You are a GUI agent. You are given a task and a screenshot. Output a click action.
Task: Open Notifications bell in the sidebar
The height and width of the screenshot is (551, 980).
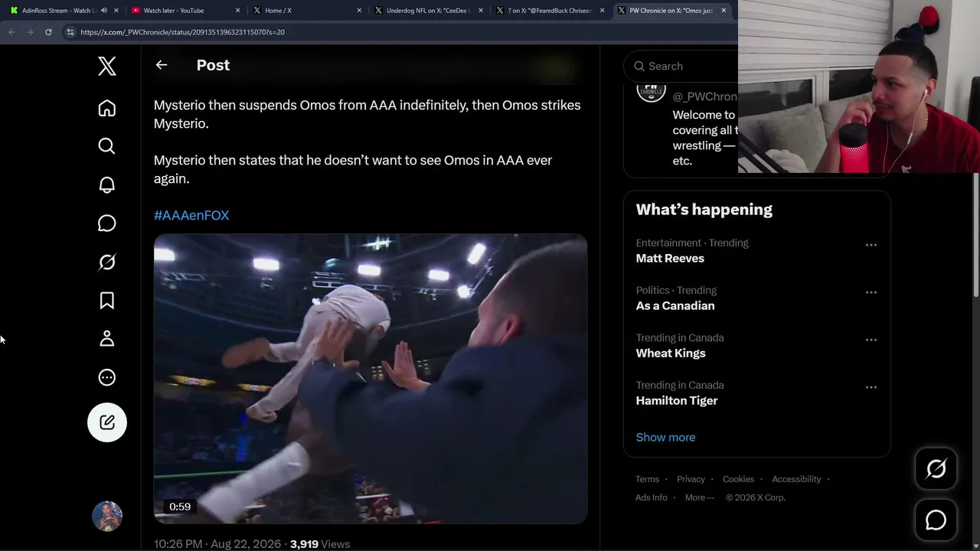107,184
